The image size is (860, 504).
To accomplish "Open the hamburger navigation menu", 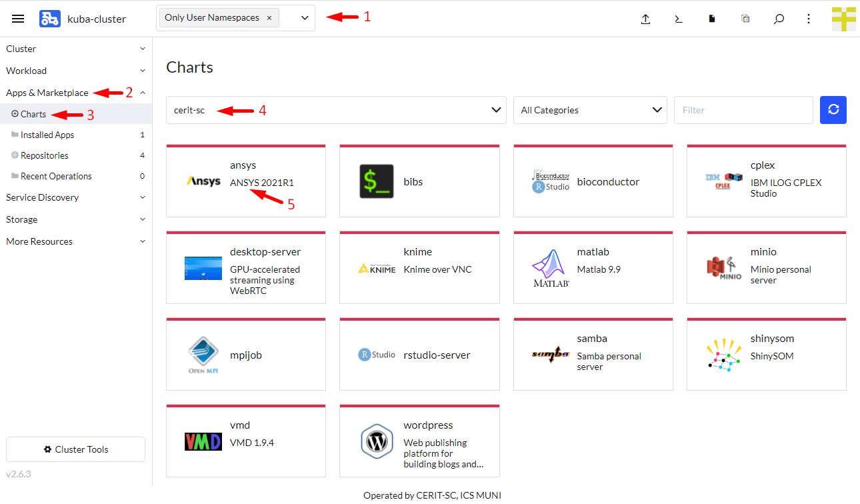I will pyautogui.click(x=18, y=19).
